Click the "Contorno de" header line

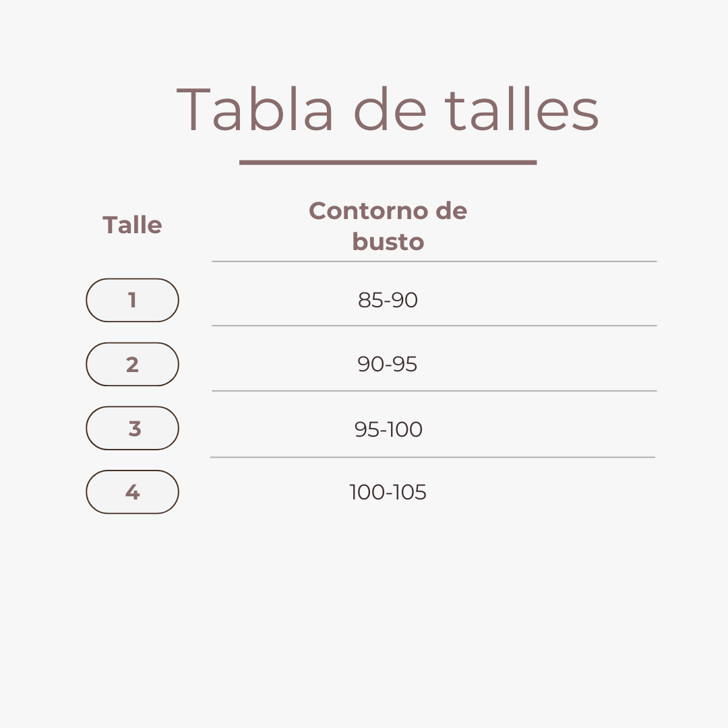point(388,211)
